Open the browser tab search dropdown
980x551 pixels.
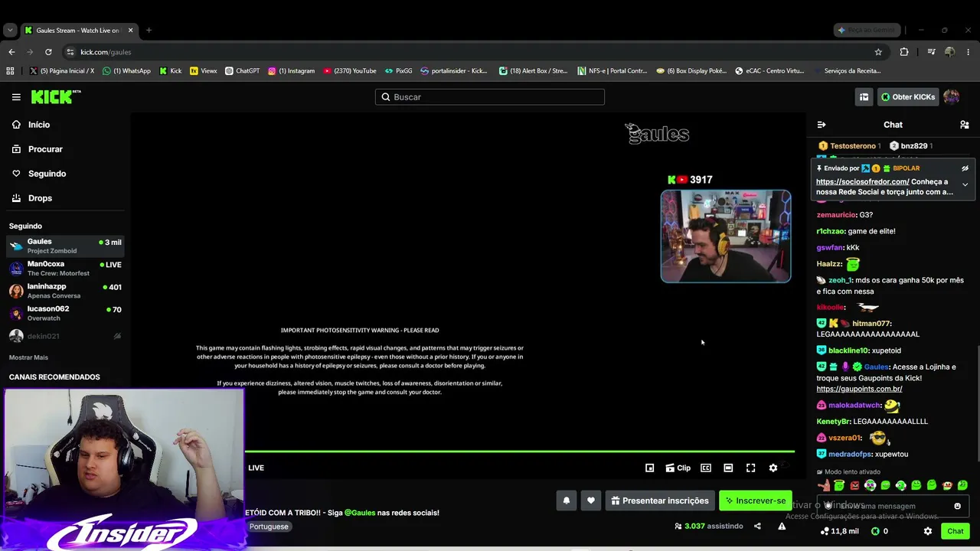pyautogui.click(x=10, y=31)
